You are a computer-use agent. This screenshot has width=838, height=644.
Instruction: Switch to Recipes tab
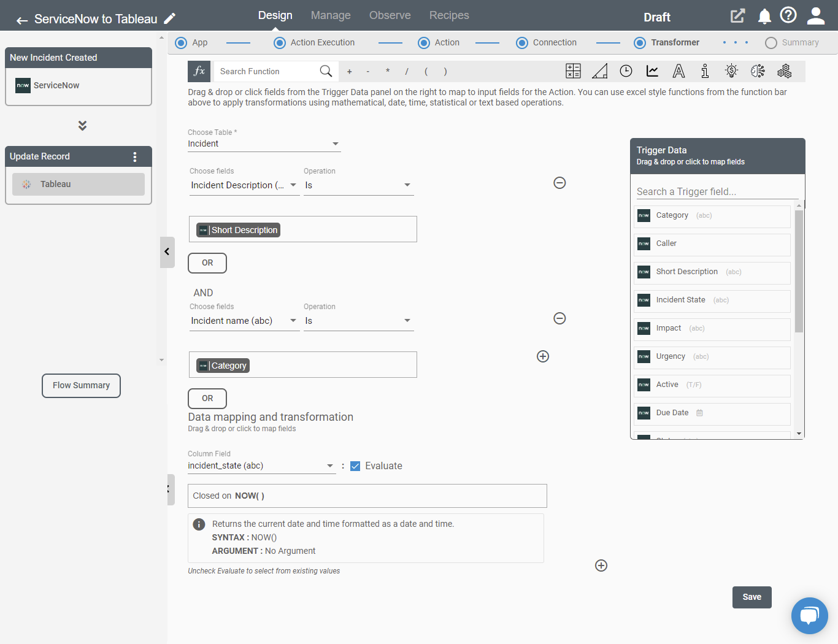(449, 15)
